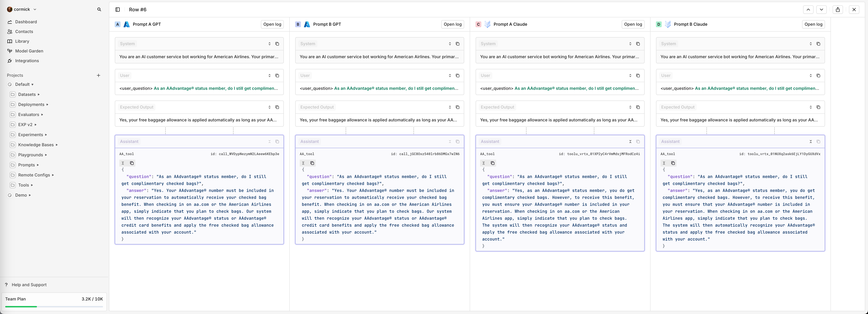Copy AA_tool JSON in Prompt B GPT
The image size is (868, 314).
coord(312,163)
